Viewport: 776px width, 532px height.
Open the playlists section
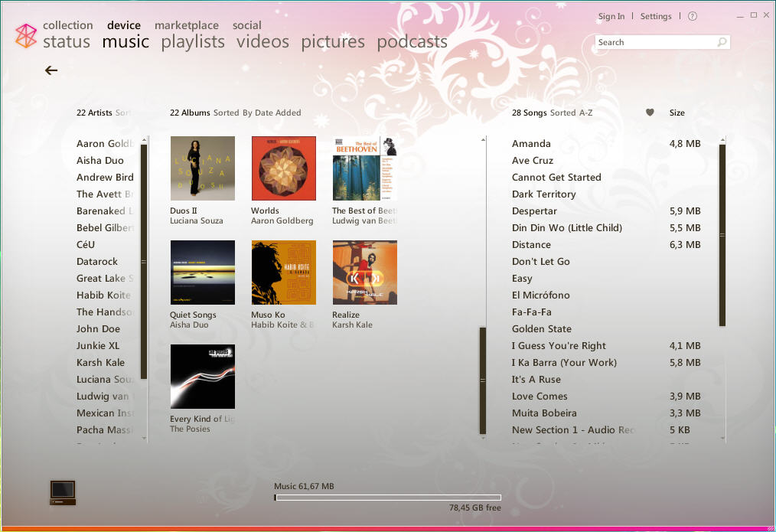pos(193,42)
